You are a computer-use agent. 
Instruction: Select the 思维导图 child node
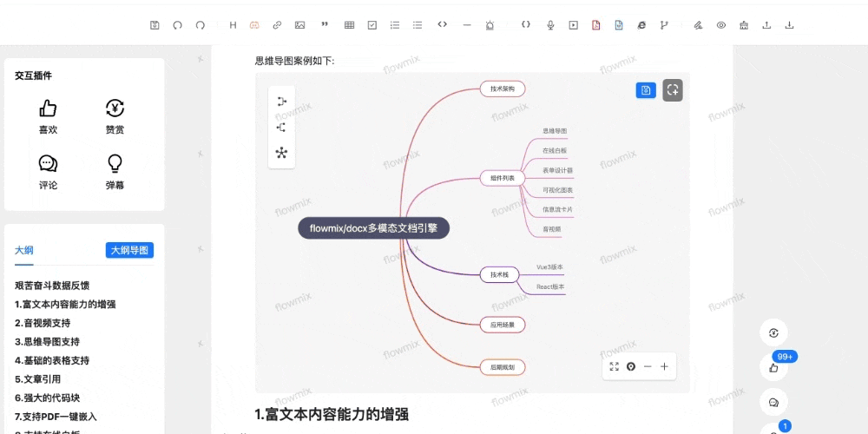pyautogui.click(x=555, y=131)
